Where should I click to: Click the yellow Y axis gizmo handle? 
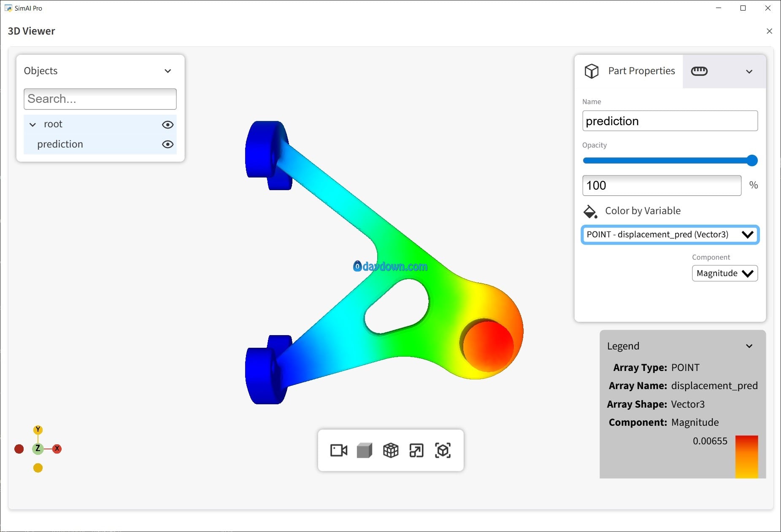pyautogui.click(x=38, y=430)
